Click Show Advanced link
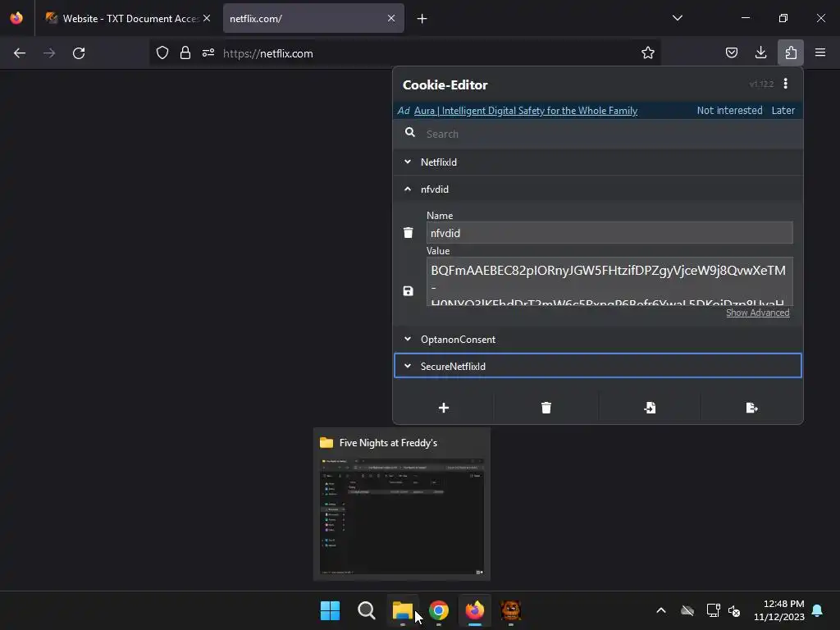 coord(757,313)
